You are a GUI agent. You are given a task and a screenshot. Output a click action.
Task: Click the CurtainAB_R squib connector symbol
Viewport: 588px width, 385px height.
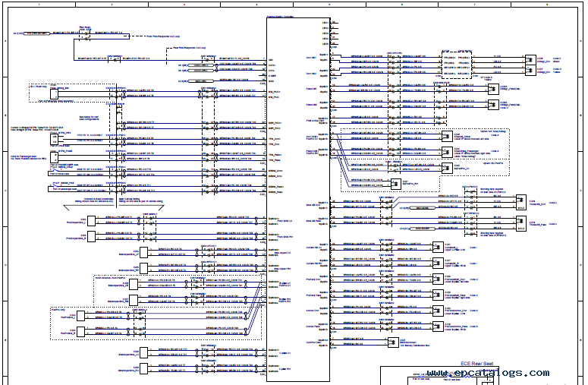438,263
